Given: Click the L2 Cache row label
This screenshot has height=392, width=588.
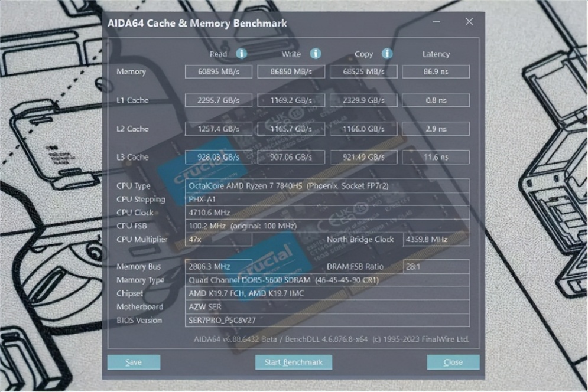Looking at the screenshot, I should 132,129.
